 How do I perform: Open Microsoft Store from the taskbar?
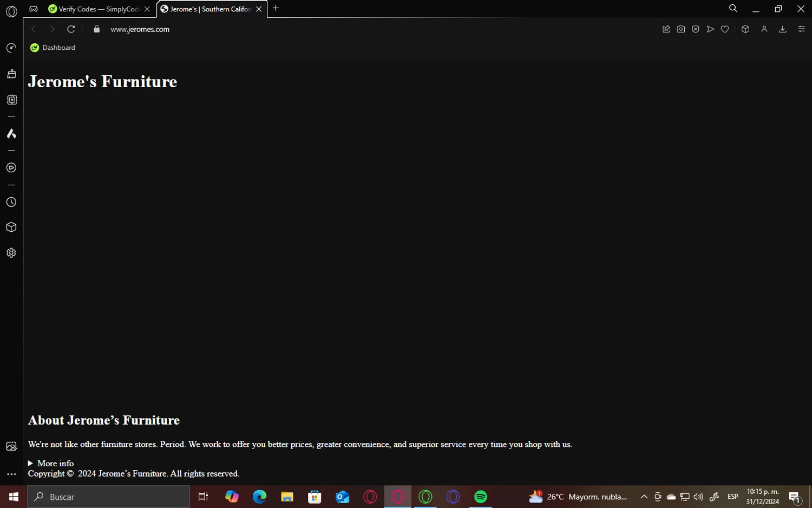coord(315,497)
